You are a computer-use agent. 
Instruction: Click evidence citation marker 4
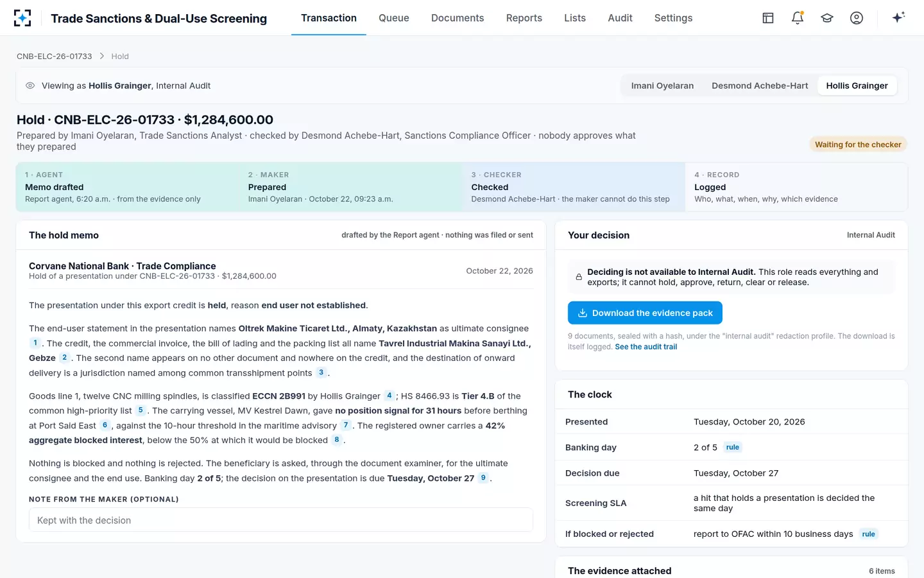click(x=389, y=396)
